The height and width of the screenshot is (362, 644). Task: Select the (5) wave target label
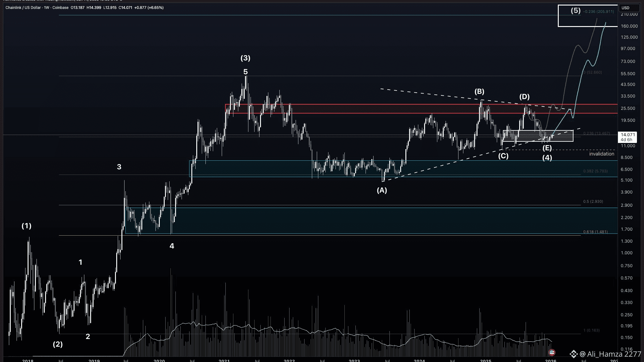pos(575,11)
